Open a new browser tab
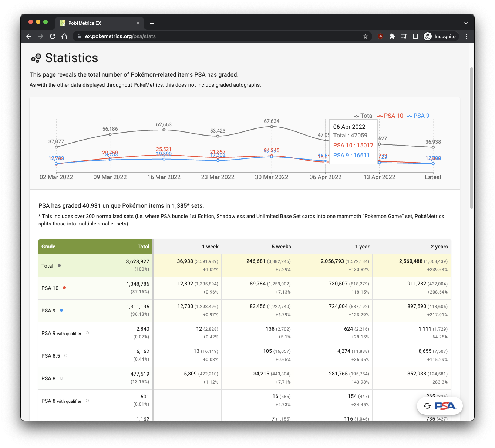 (x=152, y=23)
